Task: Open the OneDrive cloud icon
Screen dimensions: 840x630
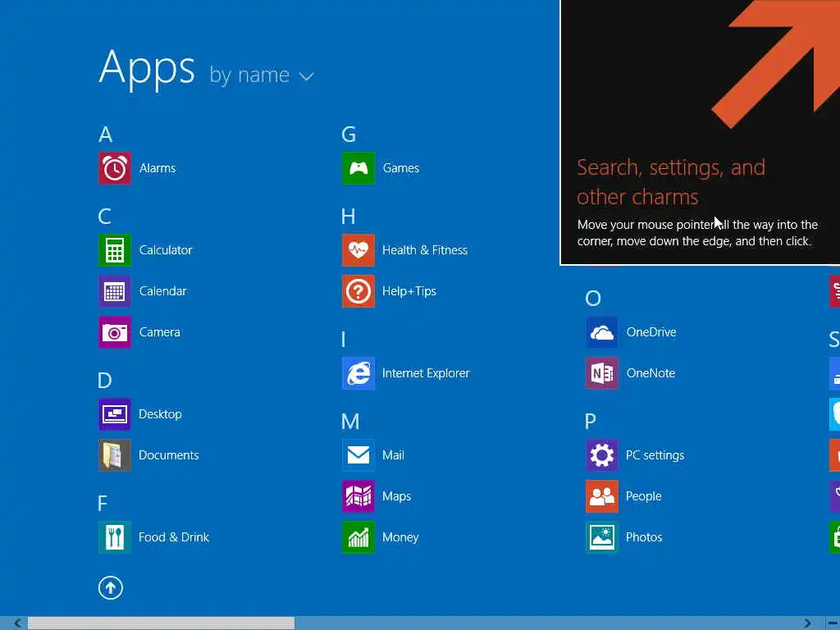Action: click(602, 332)
